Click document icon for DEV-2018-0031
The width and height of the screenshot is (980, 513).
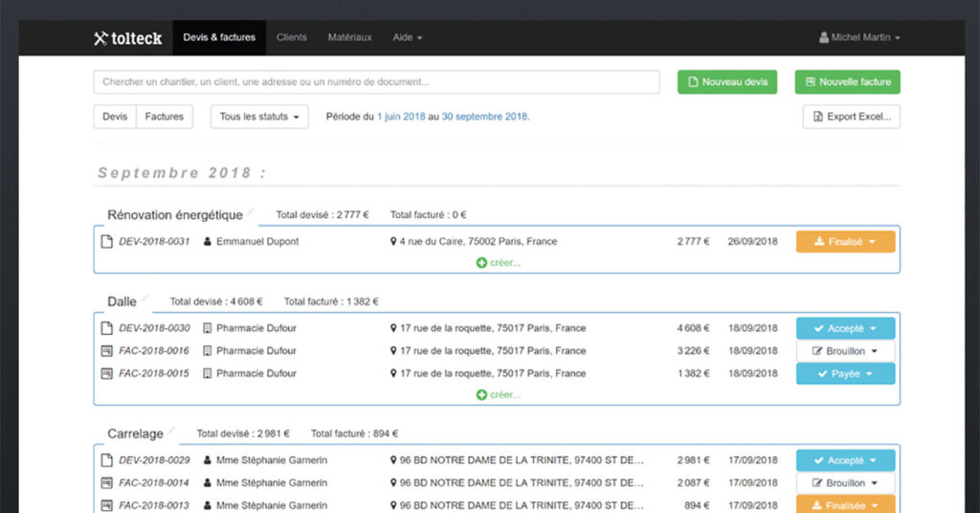(x=107, y=242)
